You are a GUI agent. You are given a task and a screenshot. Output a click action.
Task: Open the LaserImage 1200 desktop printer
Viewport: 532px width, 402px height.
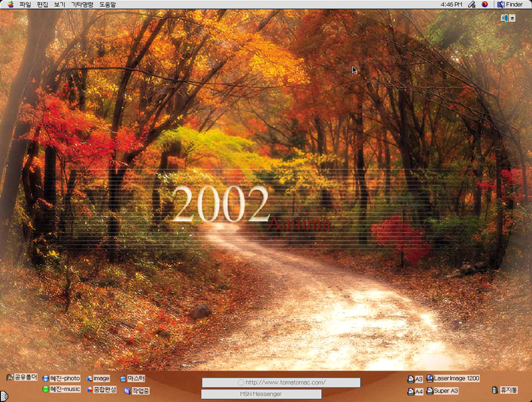pos(430,378)
